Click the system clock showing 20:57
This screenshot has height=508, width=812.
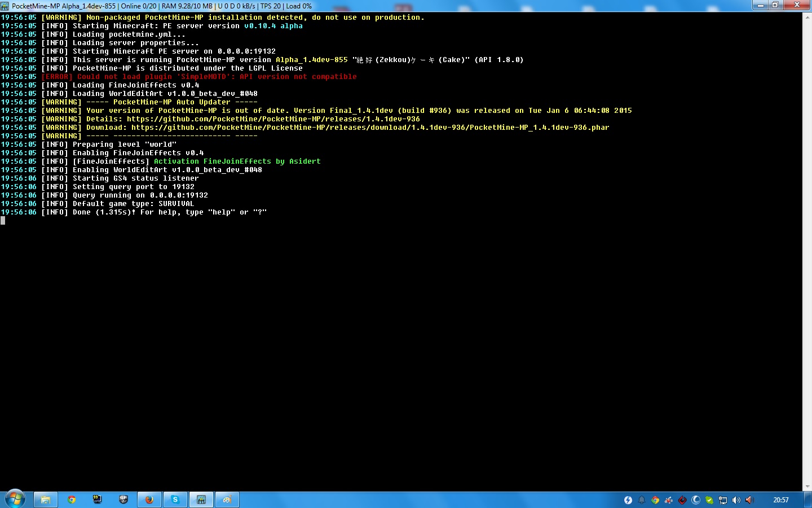click(x=781, y=500)
